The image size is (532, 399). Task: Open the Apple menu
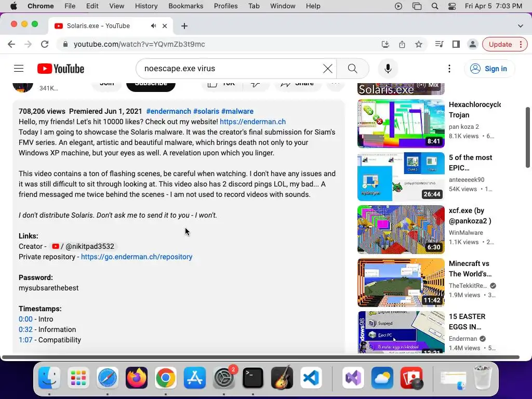click(14, 6)
